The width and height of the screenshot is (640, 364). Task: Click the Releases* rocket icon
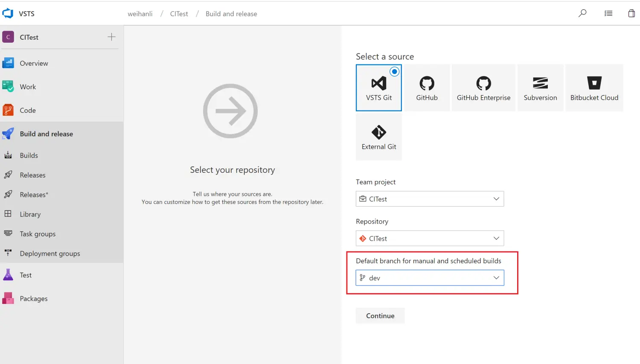point(8,195)
